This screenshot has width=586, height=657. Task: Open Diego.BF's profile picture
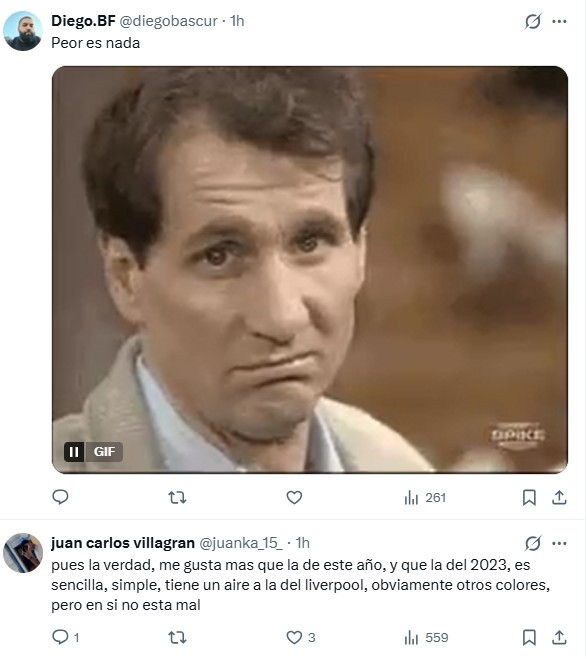point(23,31)
